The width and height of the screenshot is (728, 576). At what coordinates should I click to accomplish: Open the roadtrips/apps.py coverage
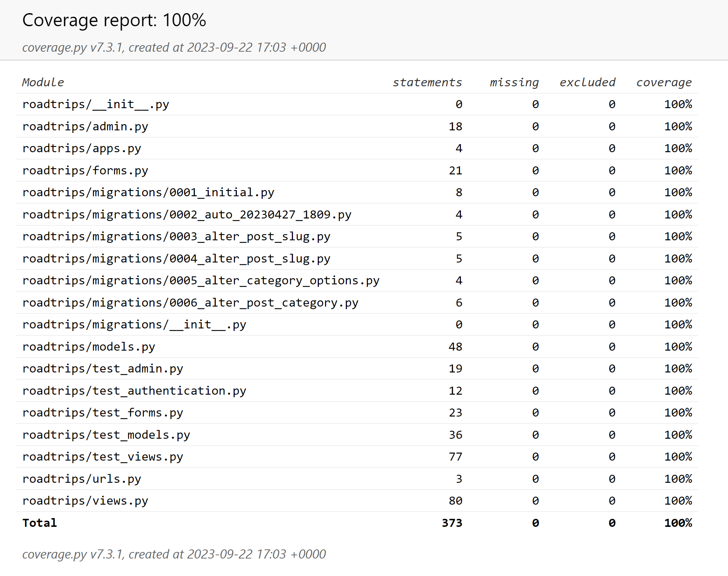(82, 148)
